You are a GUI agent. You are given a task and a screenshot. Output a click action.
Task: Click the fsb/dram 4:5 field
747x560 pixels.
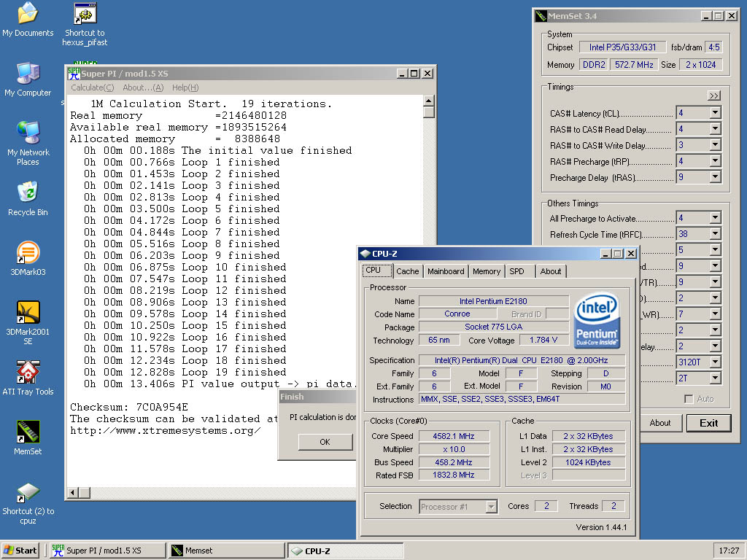[714, 47]
